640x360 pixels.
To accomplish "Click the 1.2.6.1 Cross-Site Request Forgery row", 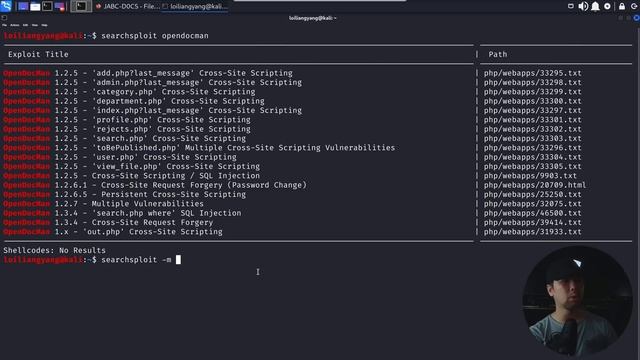I will click(155, 185).
